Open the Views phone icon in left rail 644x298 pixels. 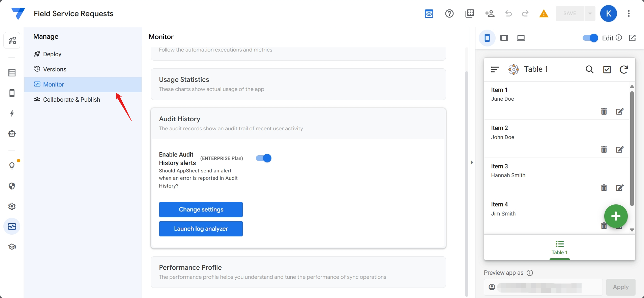[x=12, y=93]
